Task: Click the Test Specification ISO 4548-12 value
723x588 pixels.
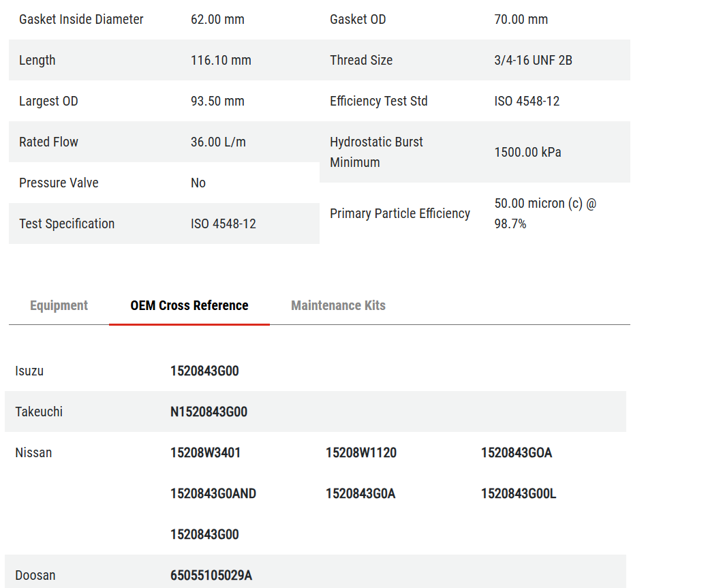Action: 224,223
